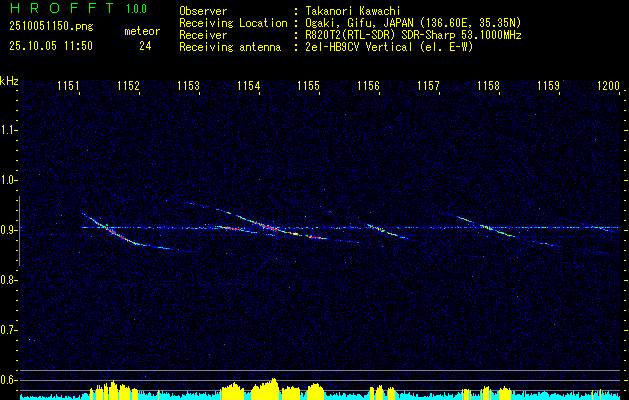629x400 pixels.
Task: Click the Ogaki, Gifu, JAPAN location text
Action: [x=413, y=23]
